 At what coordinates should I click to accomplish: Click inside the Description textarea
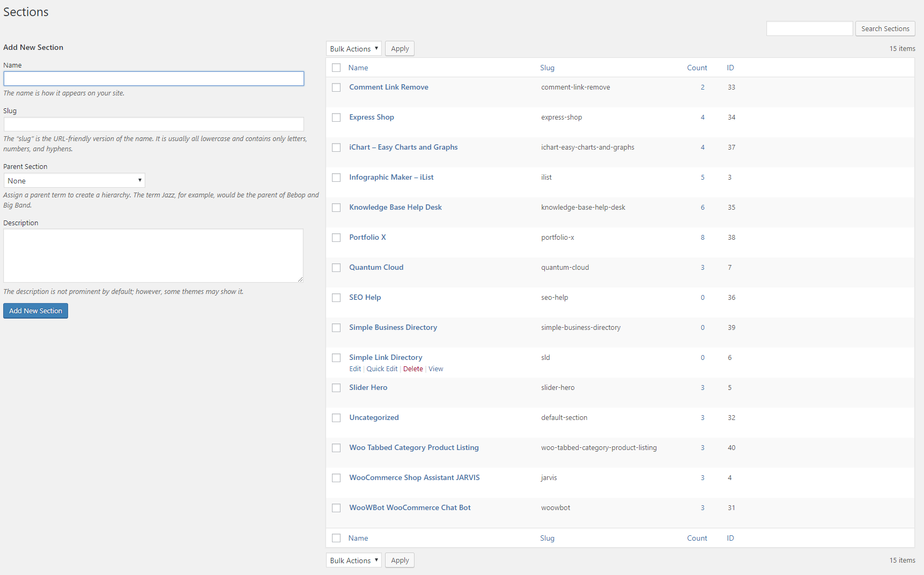pos(153,256)
